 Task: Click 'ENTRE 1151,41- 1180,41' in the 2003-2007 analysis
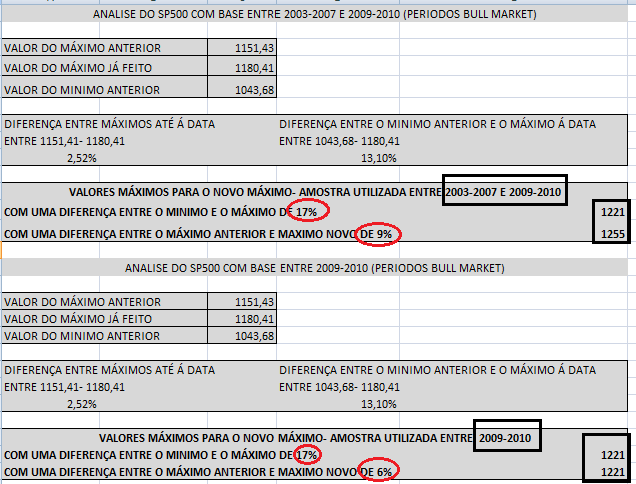click(x=64, y=141)
